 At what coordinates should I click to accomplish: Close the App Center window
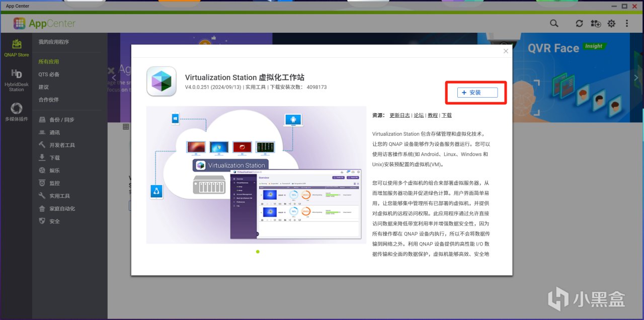tap(635, 6)
